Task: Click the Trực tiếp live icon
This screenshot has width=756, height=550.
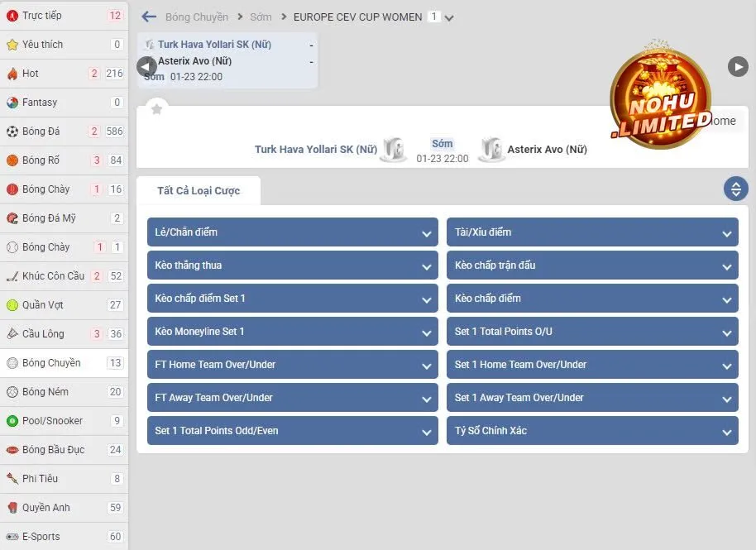Action: [12, 16]
